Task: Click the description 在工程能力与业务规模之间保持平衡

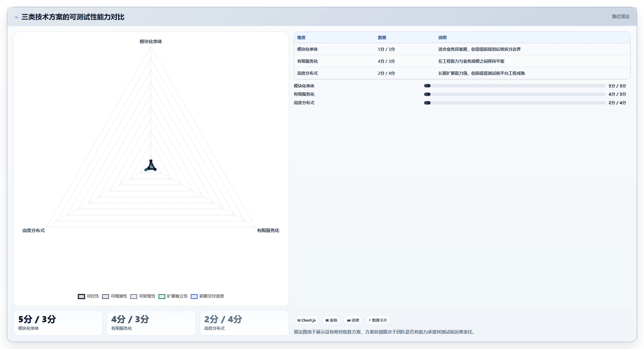Action: (471, 61)
